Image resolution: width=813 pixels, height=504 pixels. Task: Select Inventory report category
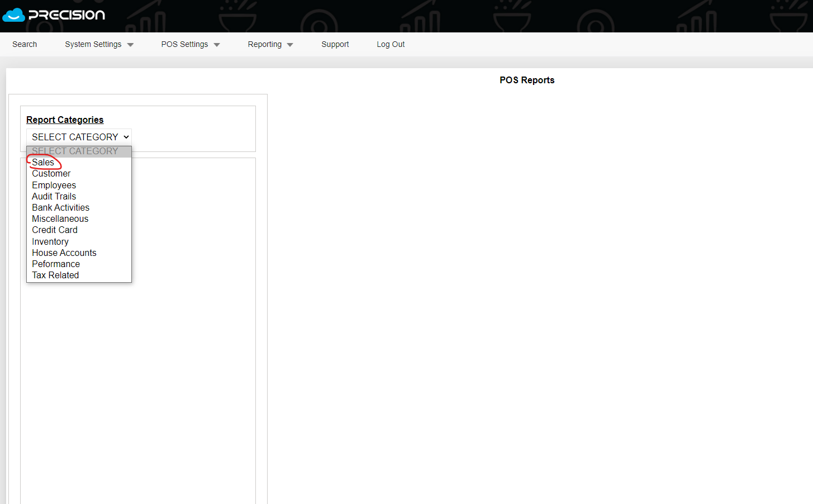coord(79,241)
